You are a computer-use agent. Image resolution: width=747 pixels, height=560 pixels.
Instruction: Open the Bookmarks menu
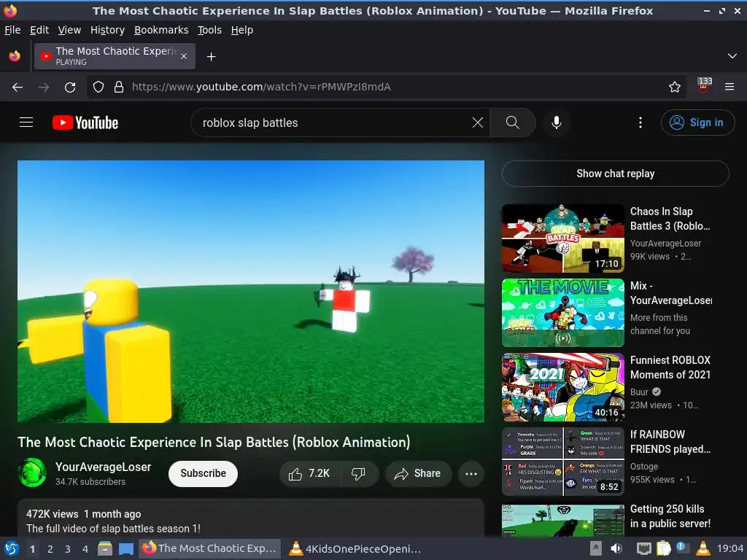(161, 30)
